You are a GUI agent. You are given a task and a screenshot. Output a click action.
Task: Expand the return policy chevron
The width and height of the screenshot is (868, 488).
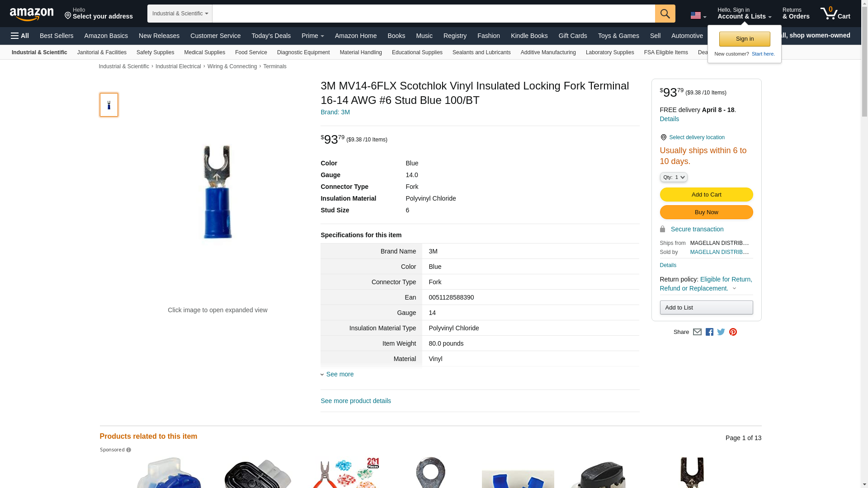coord(734,288)
